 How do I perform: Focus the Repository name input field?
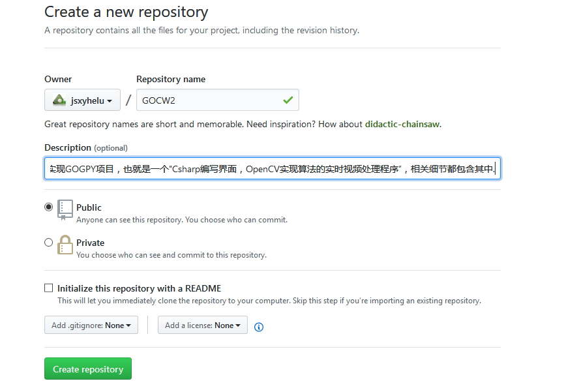click(x=209, y=100)
